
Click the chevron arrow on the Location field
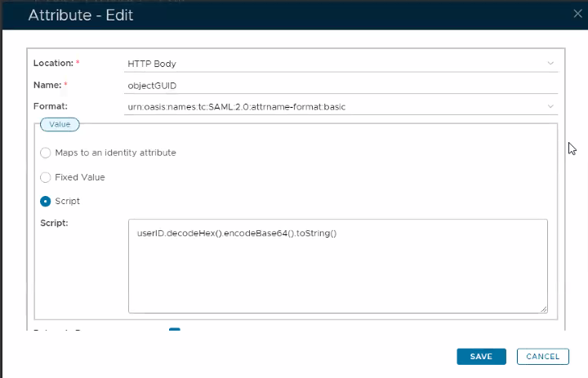(550, 64)
